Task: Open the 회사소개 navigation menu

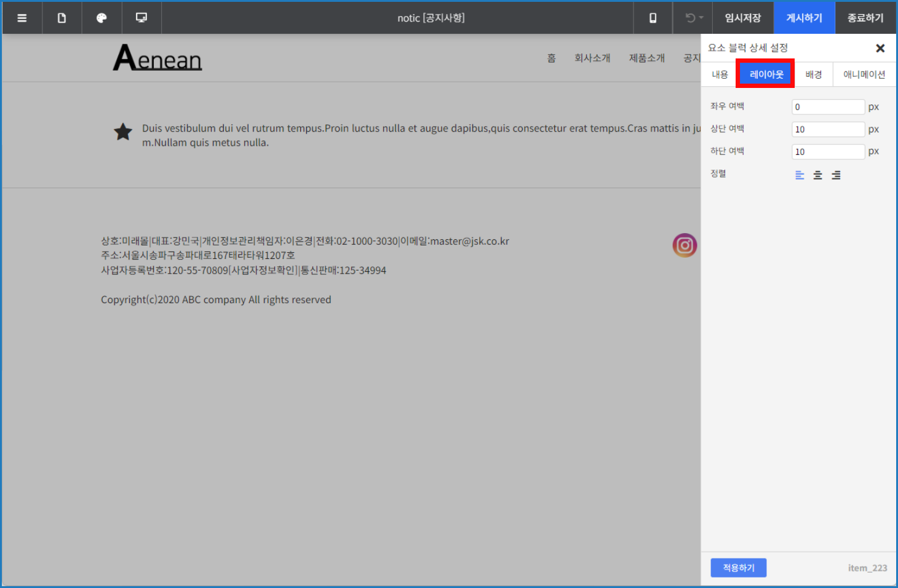Action: coord(592,57)
